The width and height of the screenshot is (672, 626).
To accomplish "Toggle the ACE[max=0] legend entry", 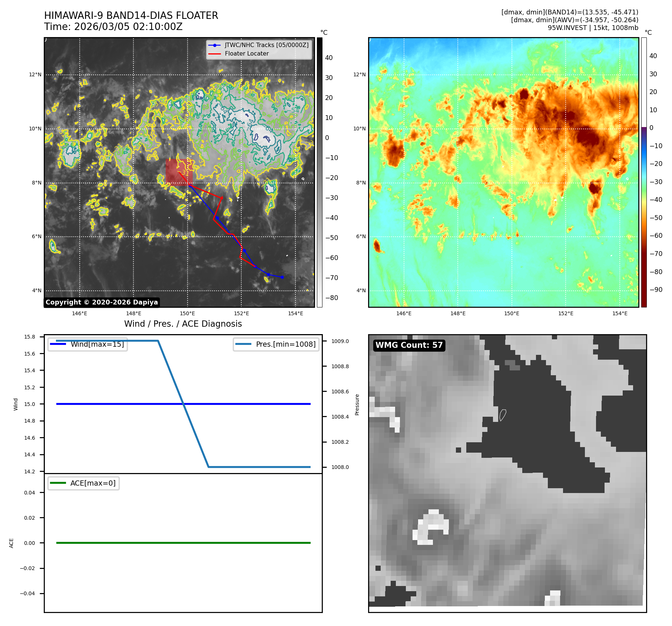I will (x=93, y=483).
